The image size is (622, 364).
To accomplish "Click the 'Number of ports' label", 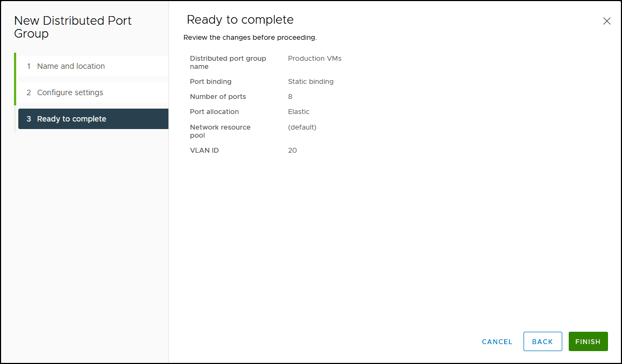I will (x=218, y=96).
